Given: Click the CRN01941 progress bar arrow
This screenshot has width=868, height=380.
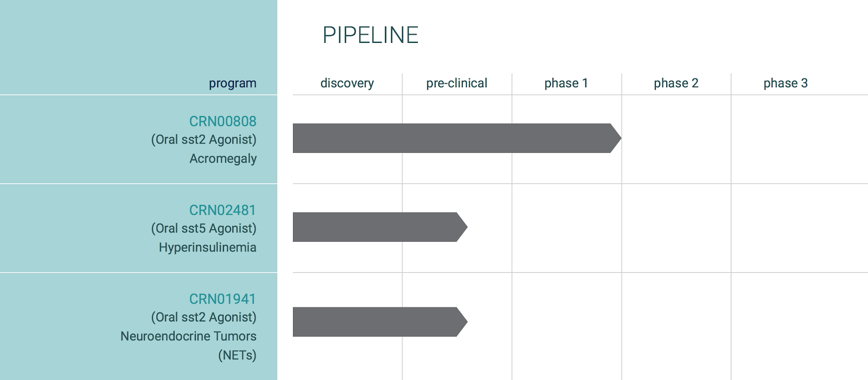Looking at the screenshot, I should [x=380, y=322].
